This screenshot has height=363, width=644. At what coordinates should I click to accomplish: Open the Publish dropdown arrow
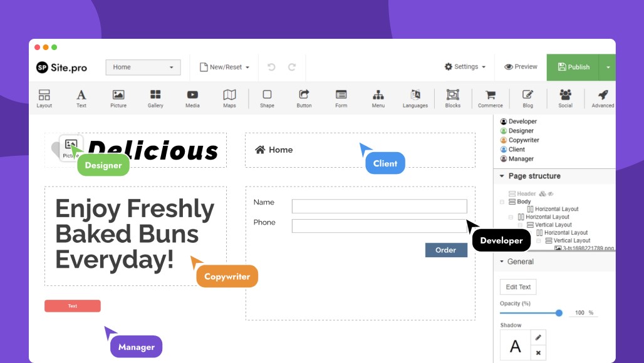608,68
